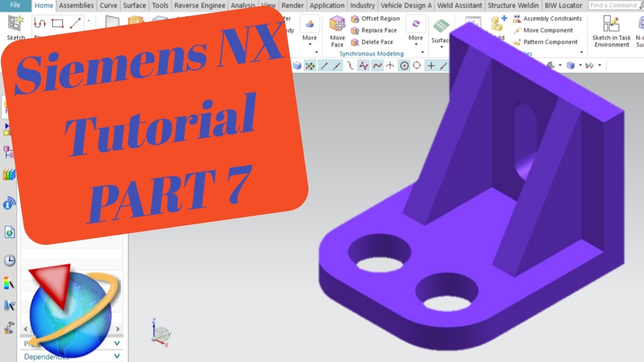Click the navigator scroll right arrow
Image resolution: width=644 pixels, height=362 pixels.
[118, 329]
